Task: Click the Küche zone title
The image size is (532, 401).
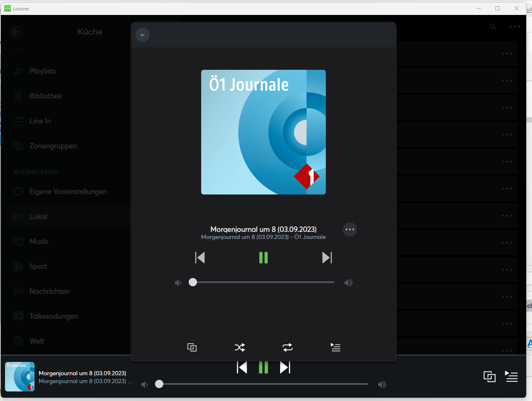Action: coord(90,32)
